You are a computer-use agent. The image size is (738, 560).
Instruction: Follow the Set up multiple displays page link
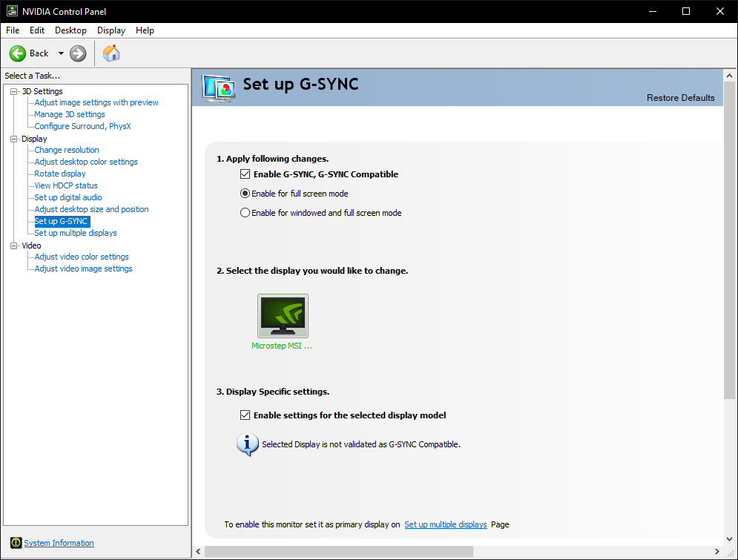tap(446, 524)
